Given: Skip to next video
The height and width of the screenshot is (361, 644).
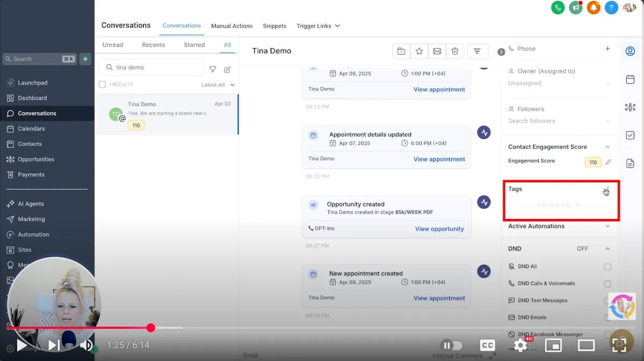Looking at the screenshot, I should 54,345.
